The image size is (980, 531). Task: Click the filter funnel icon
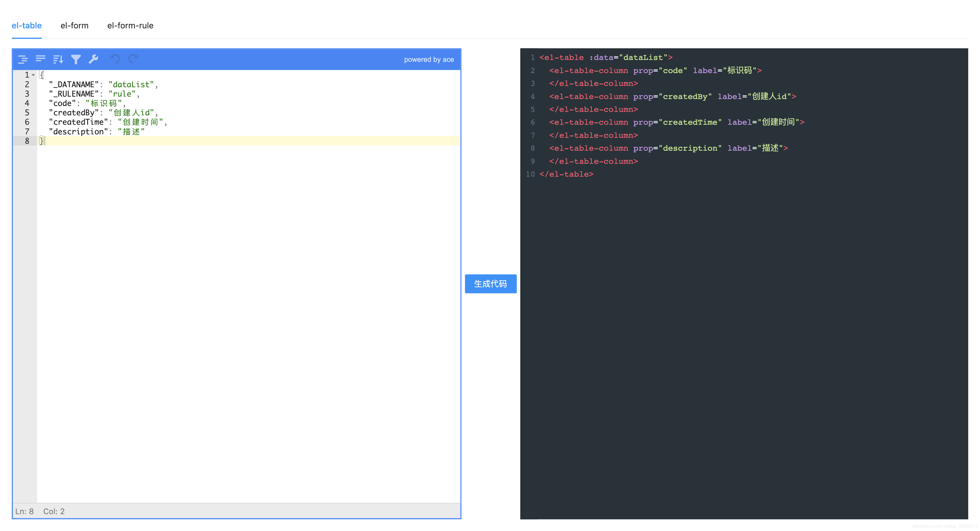tap(76, 59)
